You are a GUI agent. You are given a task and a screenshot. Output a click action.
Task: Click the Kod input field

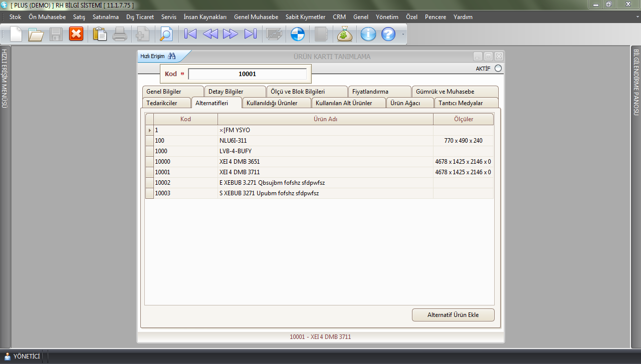tap(247, 74)
